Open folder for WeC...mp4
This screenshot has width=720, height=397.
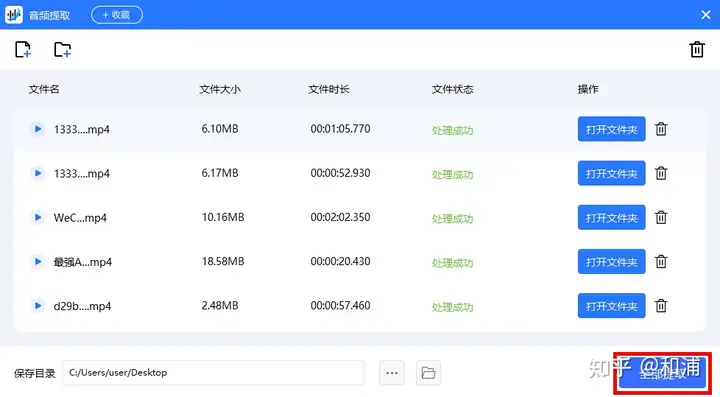click(611, 217)
